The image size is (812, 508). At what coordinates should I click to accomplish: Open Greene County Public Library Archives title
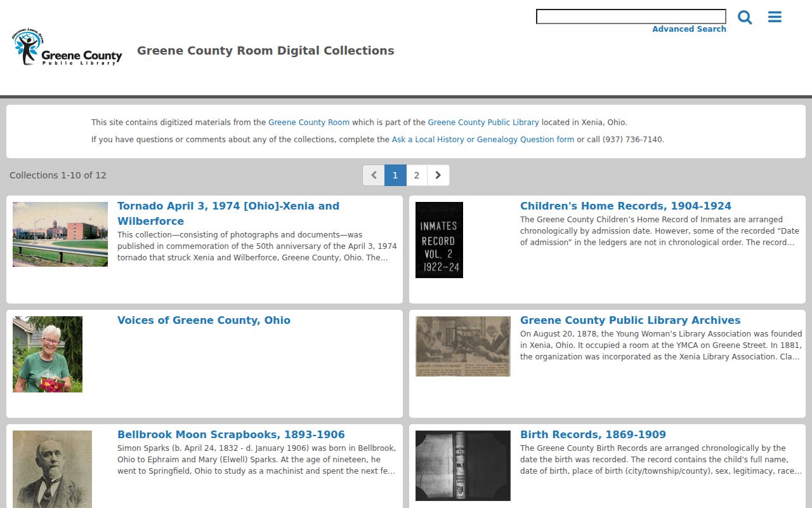click(x=631, y=320)
